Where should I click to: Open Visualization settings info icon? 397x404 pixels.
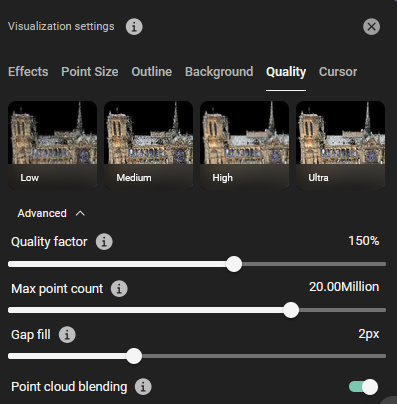click(x=134, y=27)
